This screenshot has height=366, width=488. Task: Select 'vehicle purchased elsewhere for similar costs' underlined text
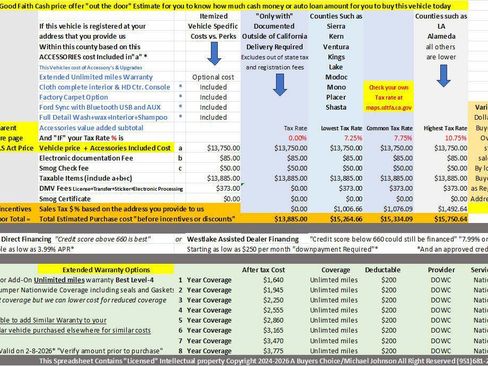pos(79,330)
